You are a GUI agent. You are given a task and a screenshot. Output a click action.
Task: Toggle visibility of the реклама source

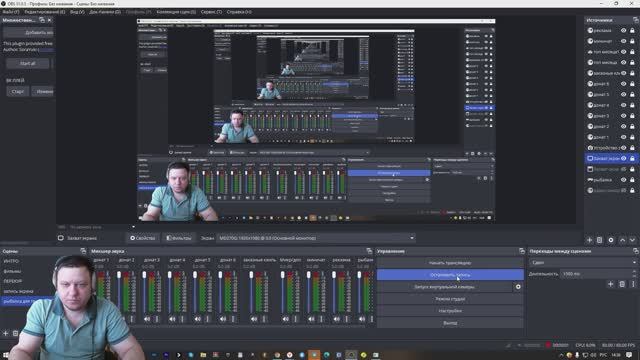(x=624, y=31)
